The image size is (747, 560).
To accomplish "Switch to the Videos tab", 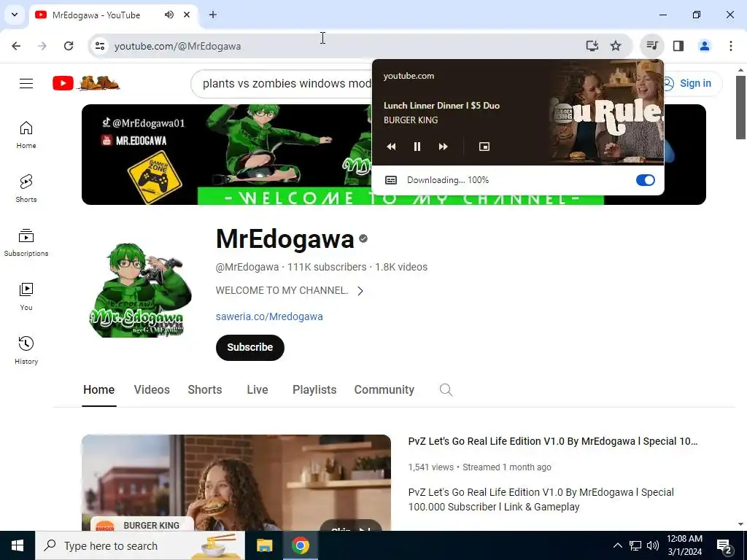I will 152,390.
